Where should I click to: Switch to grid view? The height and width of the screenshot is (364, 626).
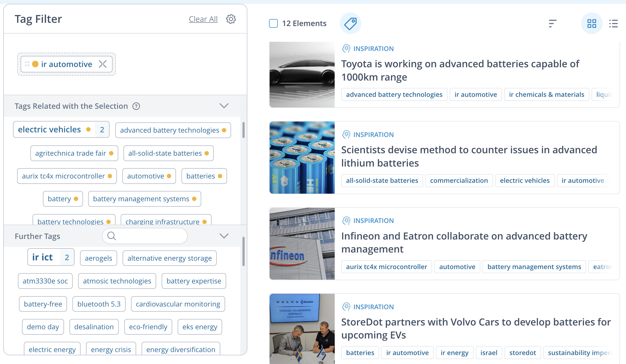pos(592,23)
